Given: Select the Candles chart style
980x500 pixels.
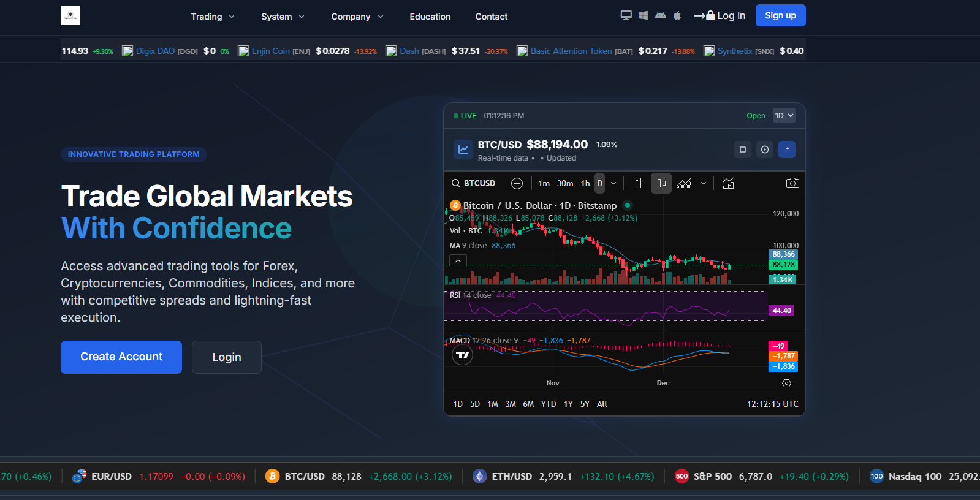Looking at the screenshot, I should click(x=661, y=183).
